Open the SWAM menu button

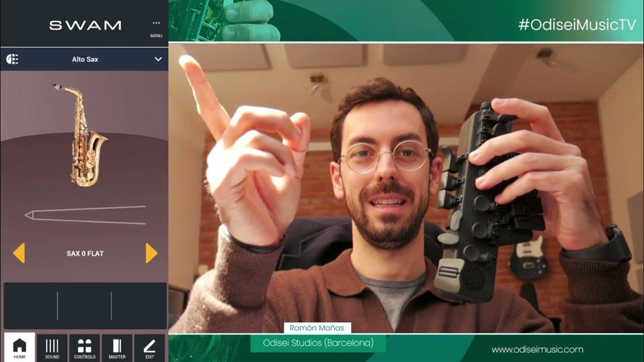point(156,28)
